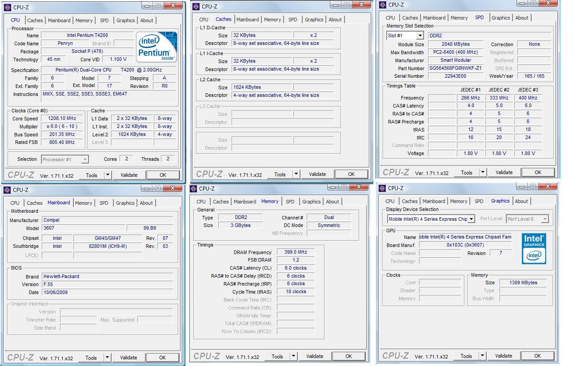This screenshot has height=366, width=588.
Task: Click the Core Speed 1208.10 MHz value
Action: click(x=62, y=119)
